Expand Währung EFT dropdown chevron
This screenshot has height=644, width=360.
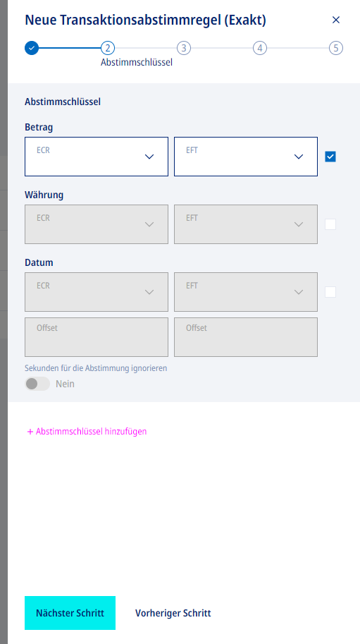click(x=299, y=224)
